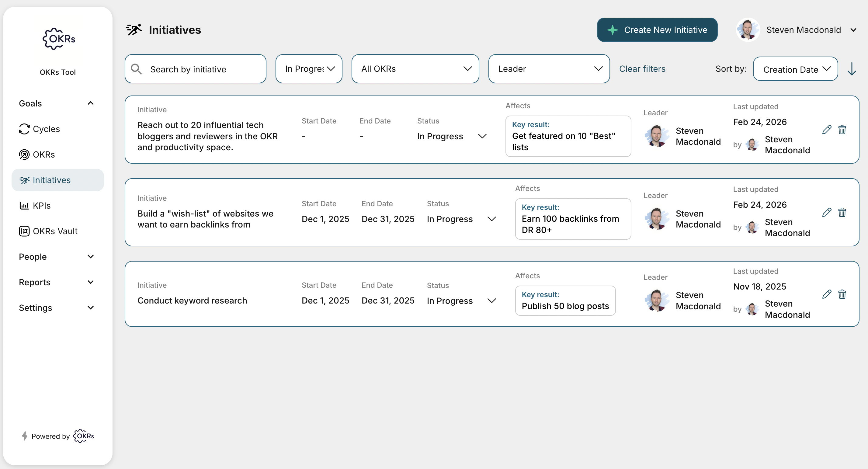Open the In Progress status filter dropdown
The height and width of the screenshot is (469, 868).
[x=309, y=69]
